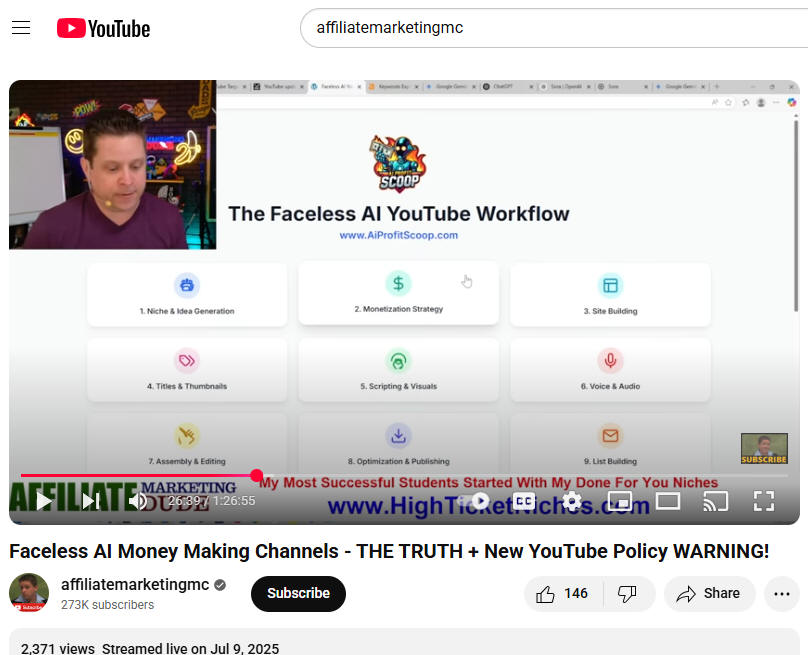Cast the video to a TV

click(716, 500)
